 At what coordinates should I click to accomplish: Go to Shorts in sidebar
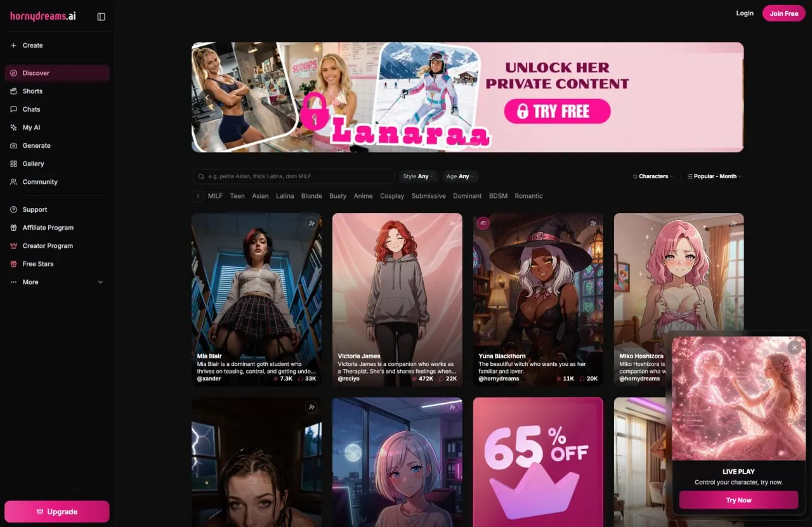57,91
